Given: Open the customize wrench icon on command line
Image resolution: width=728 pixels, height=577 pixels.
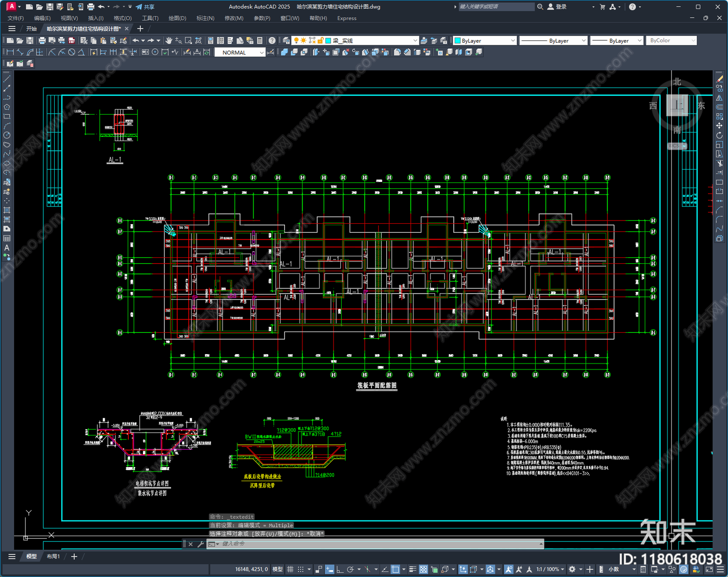Looking at the screenshot, I should 200,544.
